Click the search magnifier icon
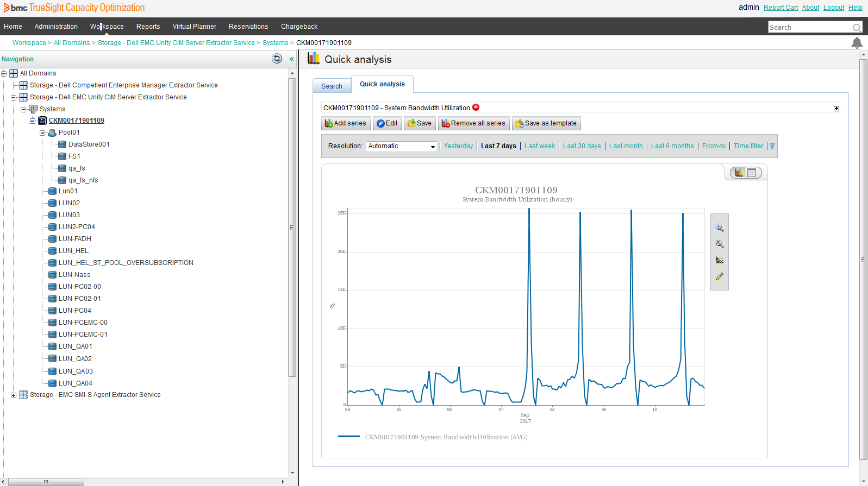 [857, 28]
